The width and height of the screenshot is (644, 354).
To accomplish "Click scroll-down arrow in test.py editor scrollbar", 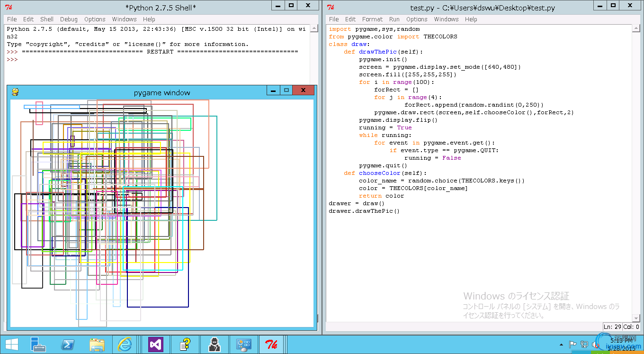I will tap(636, 318).
